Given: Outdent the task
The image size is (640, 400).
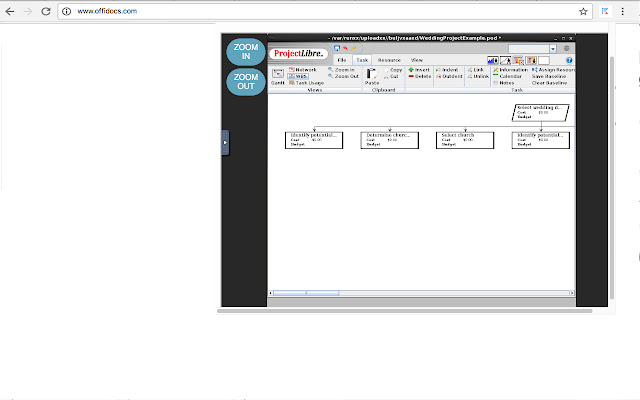Looking at the screenshot, I should pos(449,76).
